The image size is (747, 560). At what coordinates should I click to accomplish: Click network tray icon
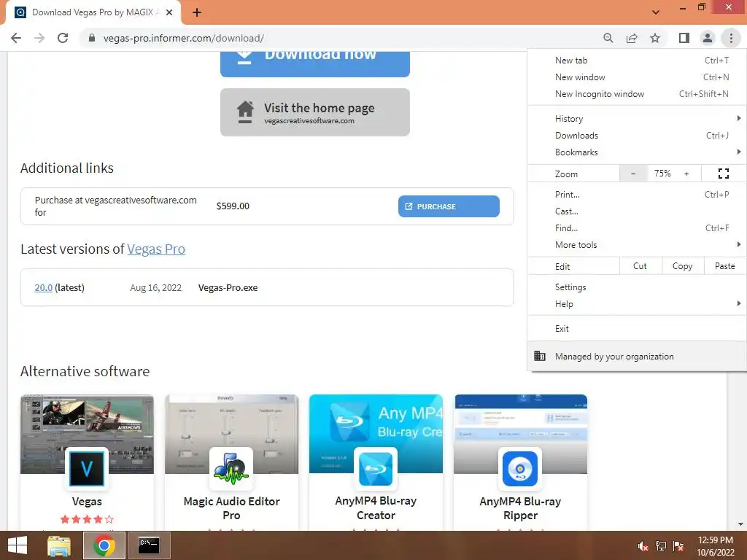661,546
